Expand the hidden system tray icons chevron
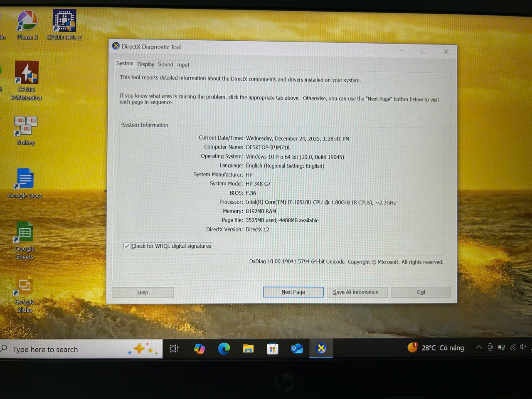 pyautogui.click(x=478, y=347)
